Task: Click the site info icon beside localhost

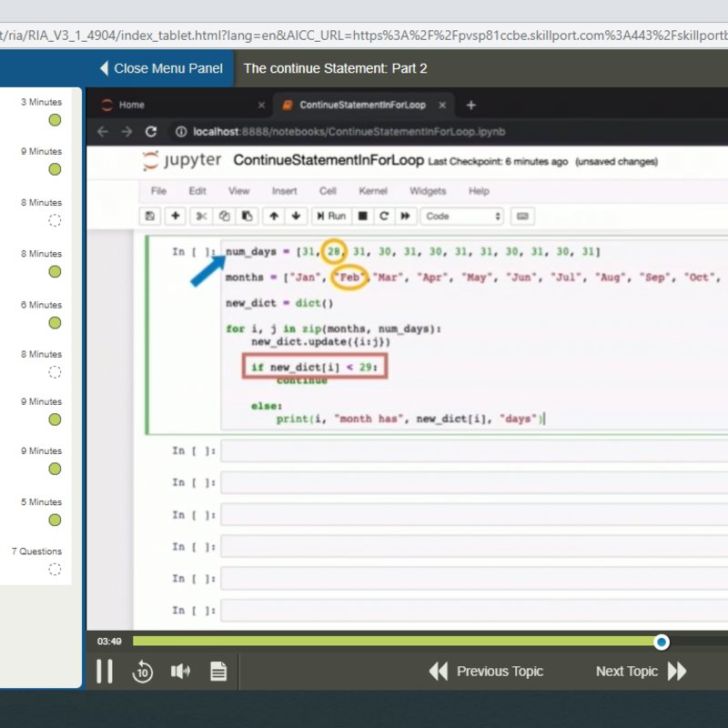Action: pyautogui.click(x=180, y=132)
